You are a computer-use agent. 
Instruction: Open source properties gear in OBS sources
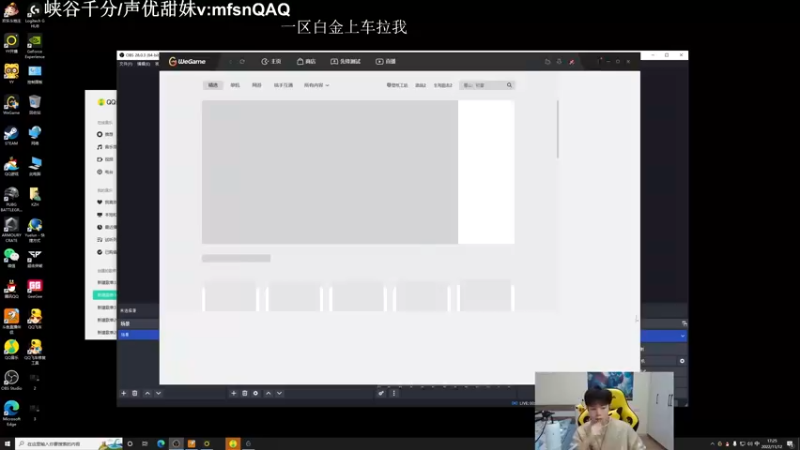click(x=256, y=393)
